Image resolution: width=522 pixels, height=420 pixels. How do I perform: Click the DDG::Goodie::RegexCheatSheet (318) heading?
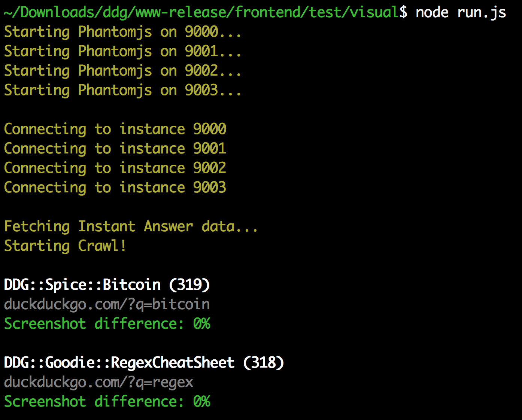pyautogui.click(x=144, y=363)
